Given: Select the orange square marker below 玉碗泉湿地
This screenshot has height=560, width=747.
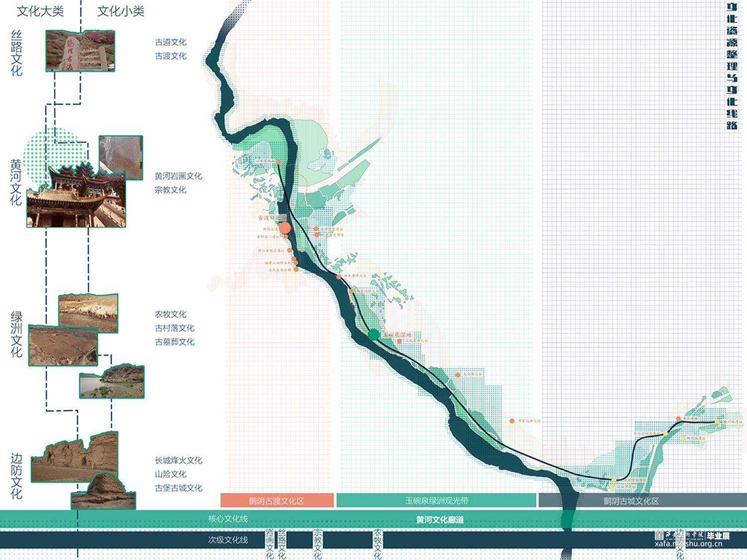Looking at the screenshot, I should pos(399,341).
